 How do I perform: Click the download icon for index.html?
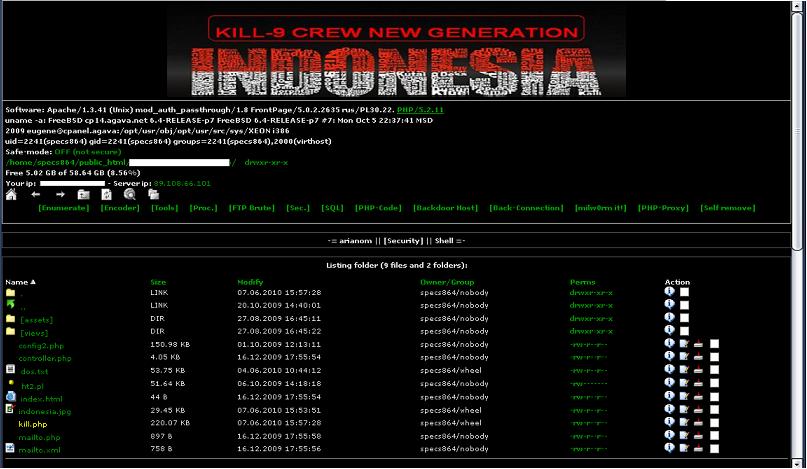698,396
